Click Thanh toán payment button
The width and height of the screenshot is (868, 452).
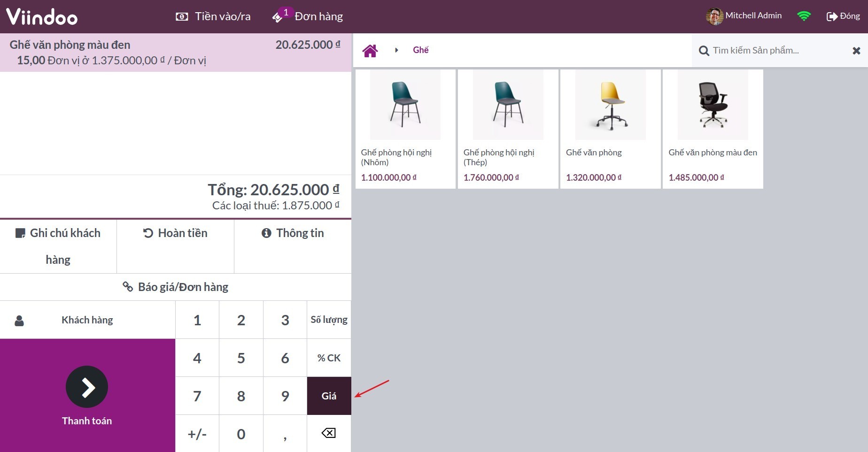[x=87, y=396]
